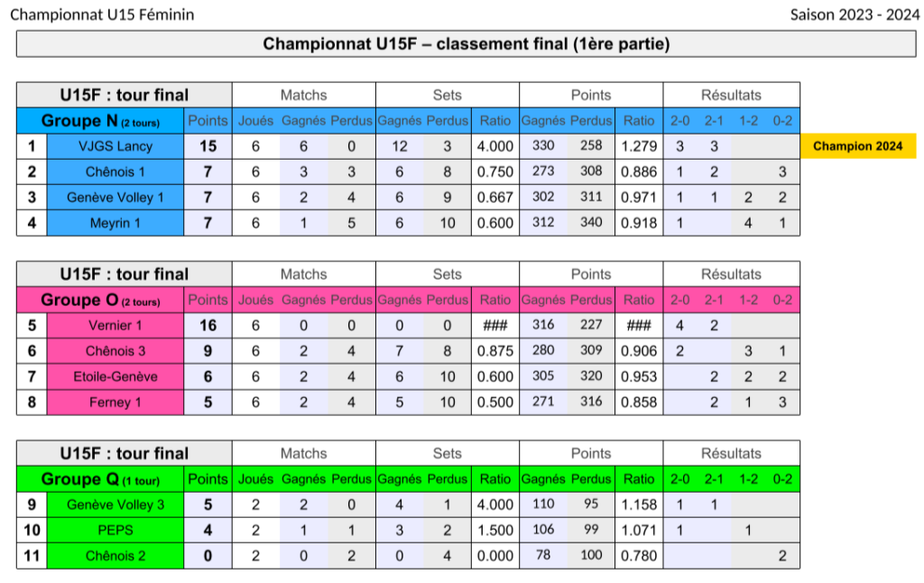Click the Saison 2023 - 2024 header text
This screenshot has width=924, height=583.
coord(855,14)
